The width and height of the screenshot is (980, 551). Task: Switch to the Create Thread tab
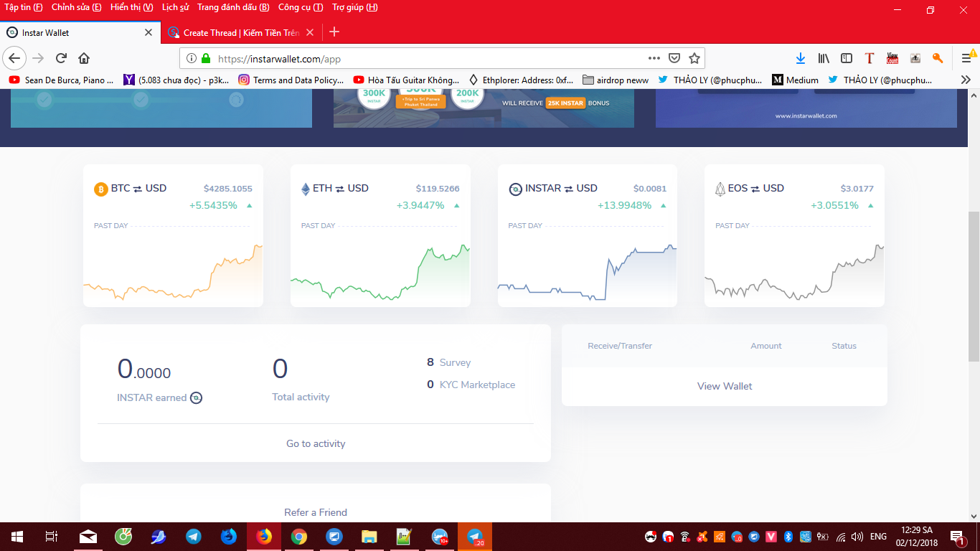(x=242, y=32)
